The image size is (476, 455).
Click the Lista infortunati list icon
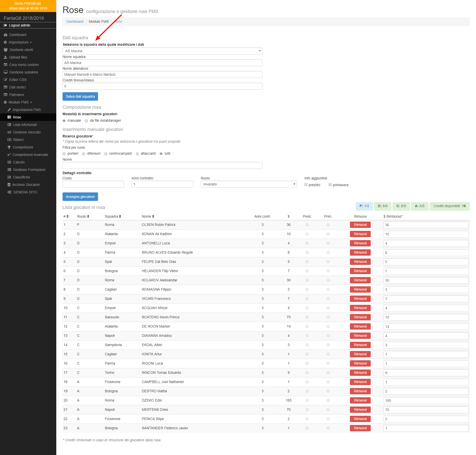pos(9,125)
